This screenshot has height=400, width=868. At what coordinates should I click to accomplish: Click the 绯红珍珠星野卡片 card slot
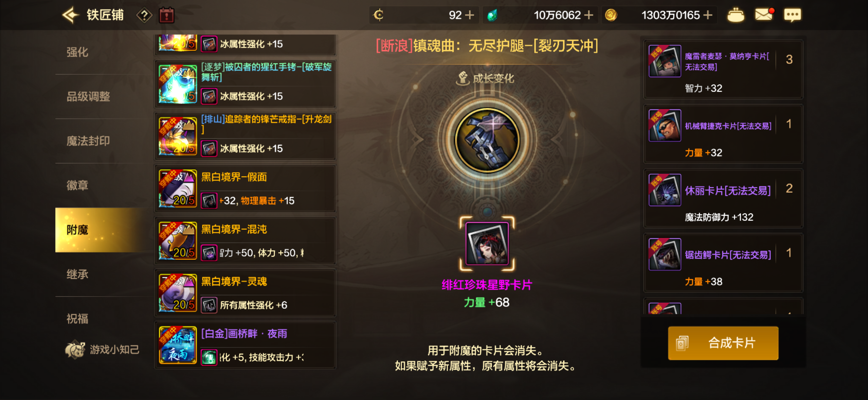click(487, 244)
